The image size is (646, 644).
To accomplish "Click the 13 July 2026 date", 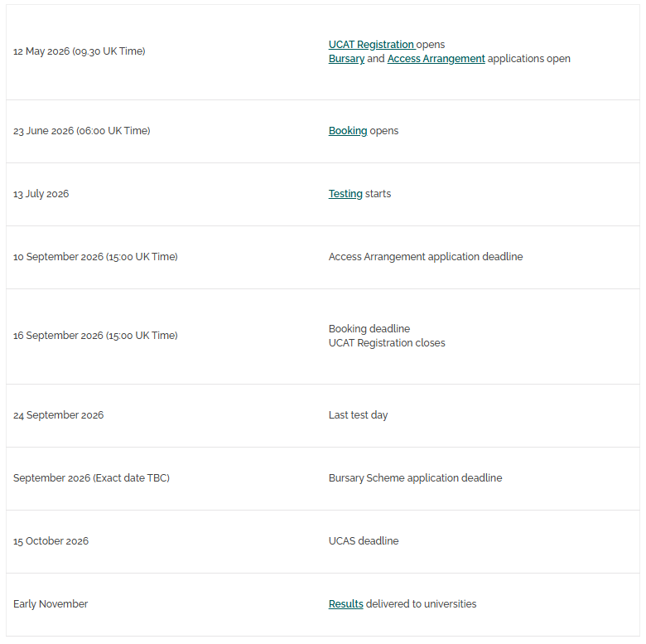I will coord(41,194).
